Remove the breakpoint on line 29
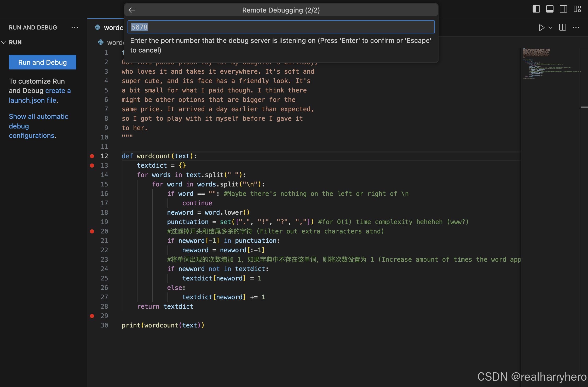Viewport: 588px width, 387px height. 92,316
